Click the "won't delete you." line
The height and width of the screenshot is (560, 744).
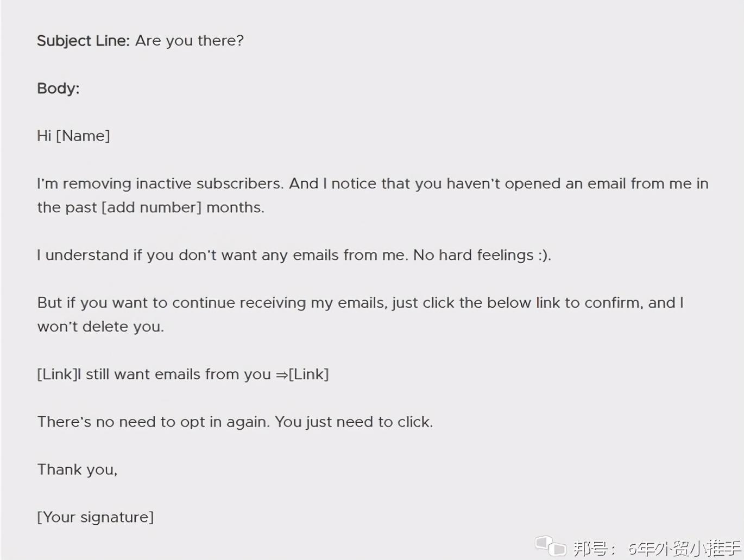100,327
